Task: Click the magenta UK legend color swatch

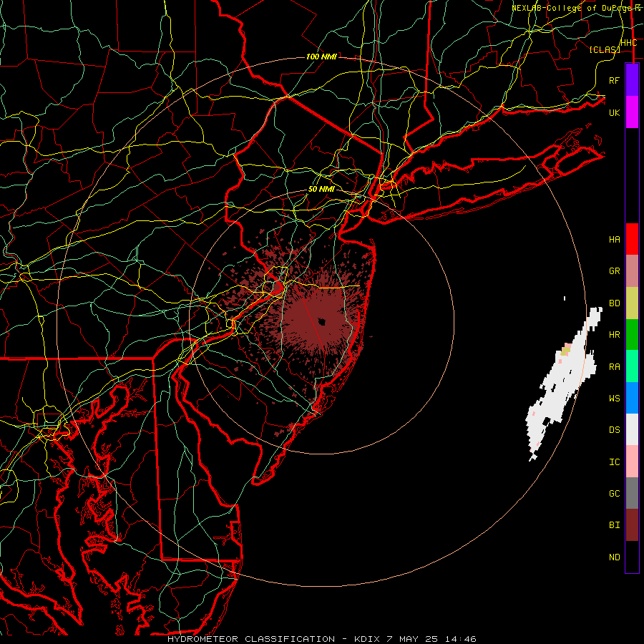Action: pyautogui.click(x=632, y=112)
